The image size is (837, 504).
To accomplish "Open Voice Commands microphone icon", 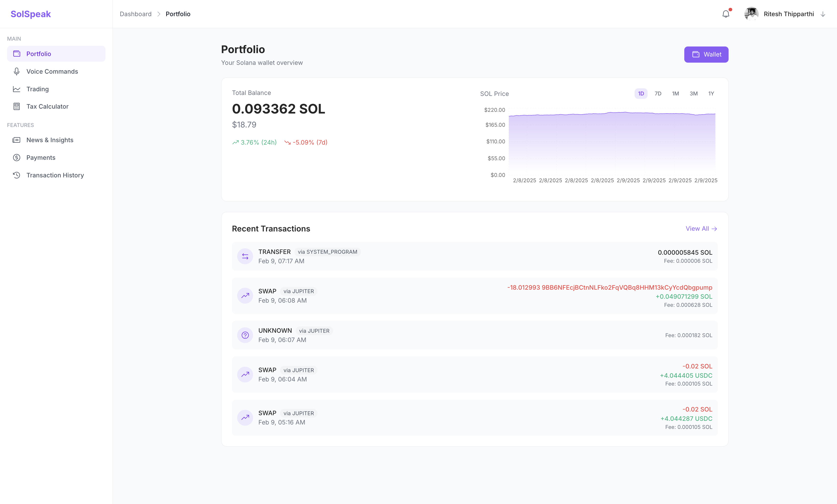I will click(x=16, y=71).
